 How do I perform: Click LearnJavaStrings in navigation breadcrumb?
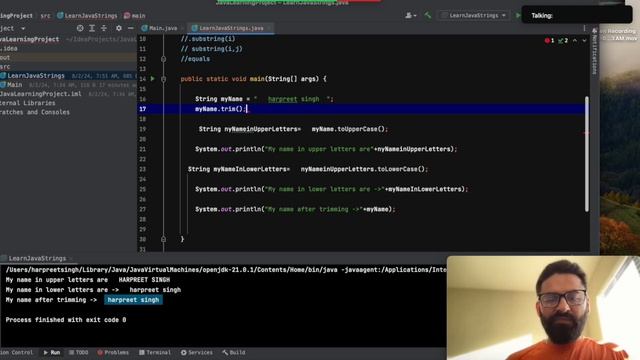(x=87, y=16)
